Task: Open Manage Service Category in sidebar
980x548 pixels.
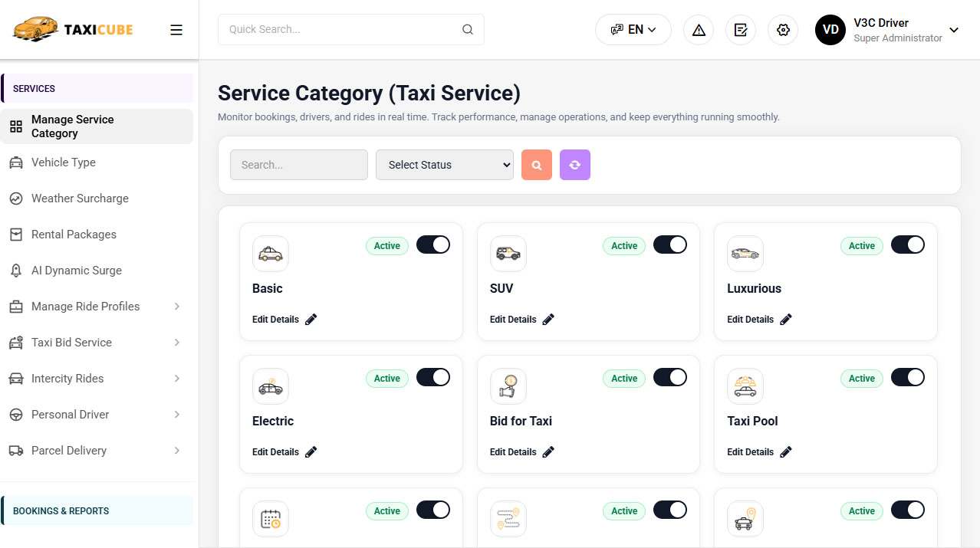Action: (97, 126)
